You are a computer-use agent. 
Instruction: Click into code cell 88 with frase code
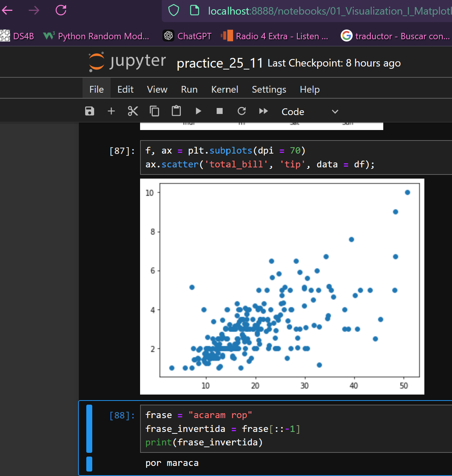click(296, 429)
